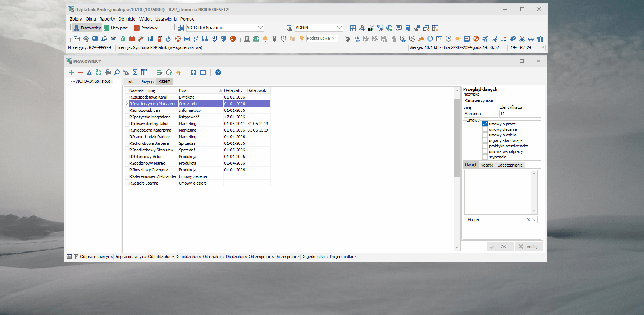The image size is (644, 315).
Task: Select the R2urlopowski Jan row
Action: [198, 110]
